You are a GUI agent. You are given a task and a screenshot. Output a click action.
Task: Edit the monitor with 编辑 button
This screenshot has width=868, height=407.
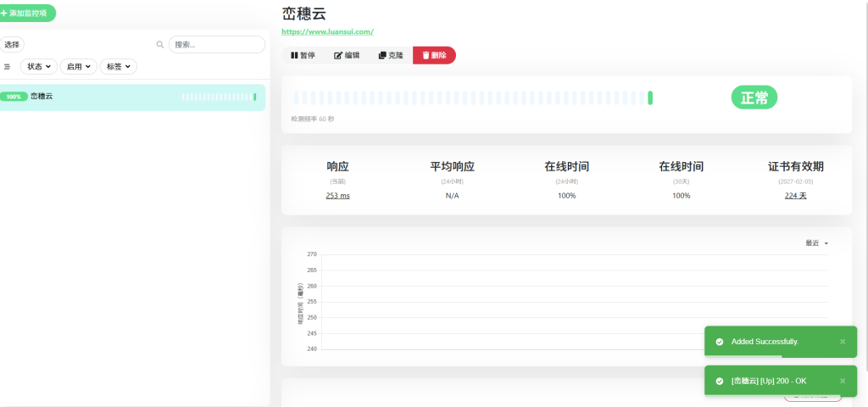pyautogui.click(x=347, y=55)
